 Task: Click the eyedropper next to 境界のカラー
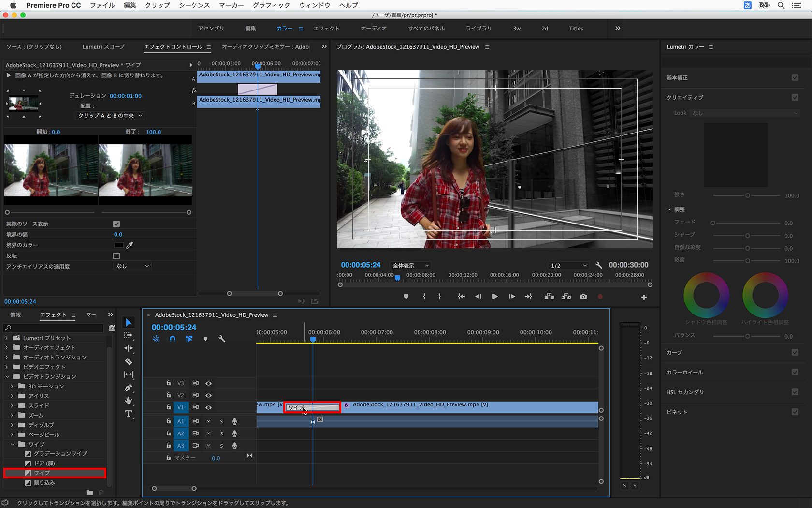tap(130, 245)
